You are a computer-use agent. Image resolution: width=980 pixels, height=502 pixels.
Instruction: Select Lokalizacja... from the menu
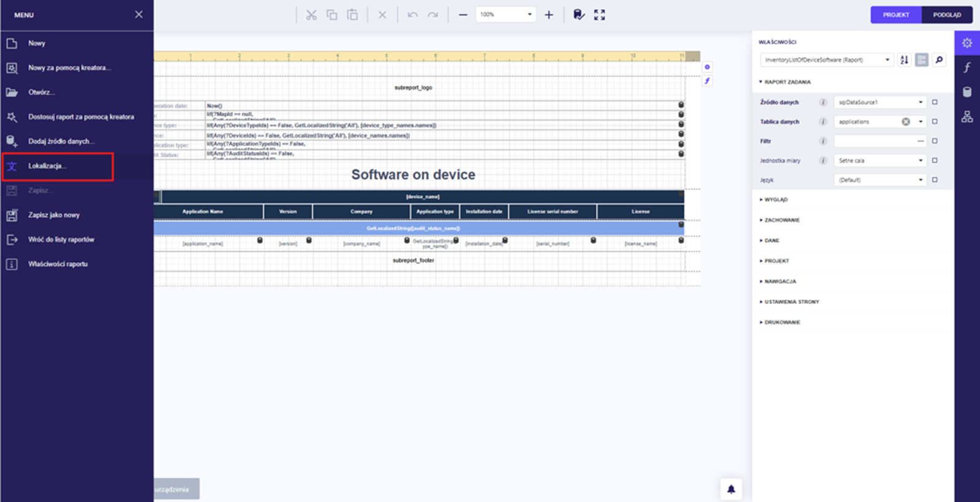point(47,166)
